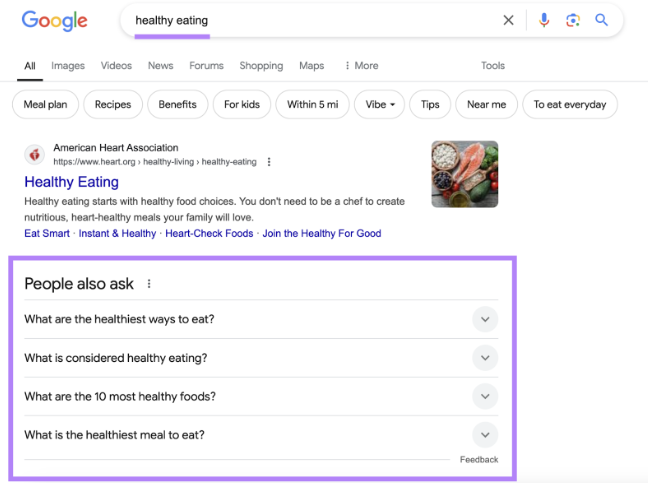Open Google Lens image search icon

[x=573, y=20]
